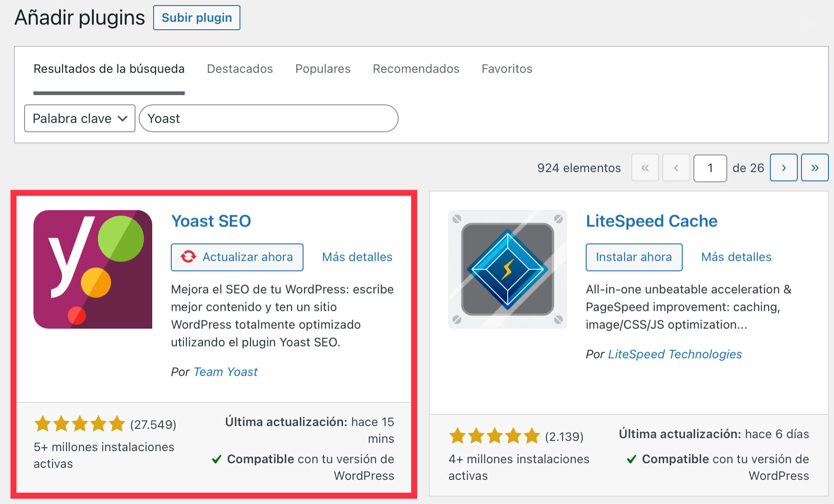Open the LiteSpeed Cache title link
This screenshot has height=504, width=834.
[x=652, y=221]
